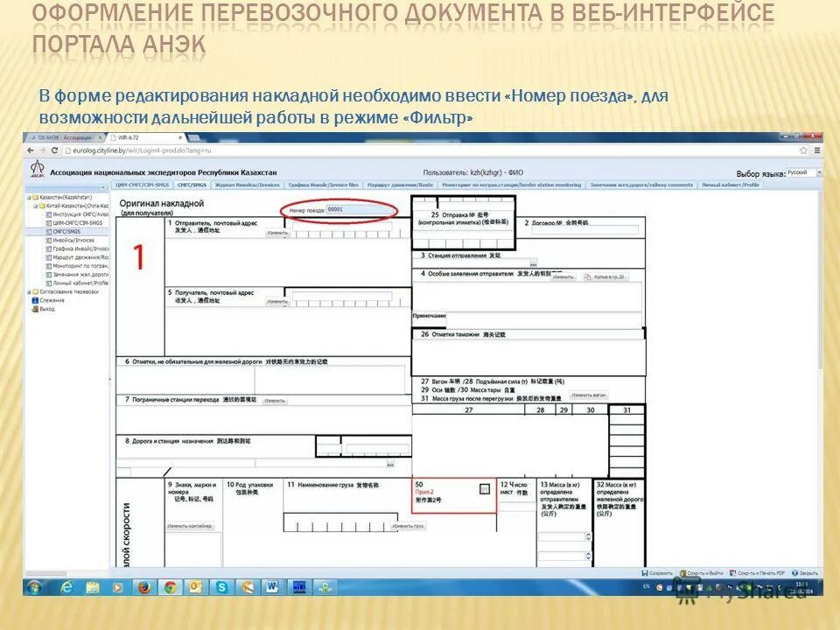This screenshot has height=630, width=840.
Task: Switch to СМГС/SMGS tab
Action: 192,185
